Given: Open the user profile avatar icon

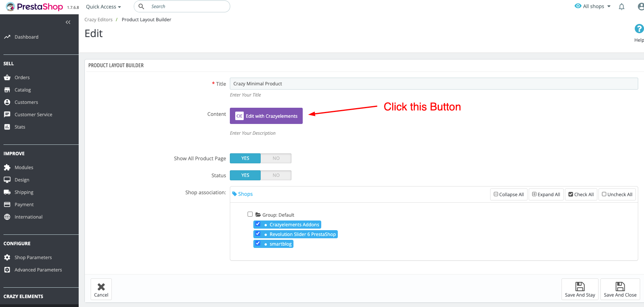Looking at the screenshot, I should (x=641, y=7).
